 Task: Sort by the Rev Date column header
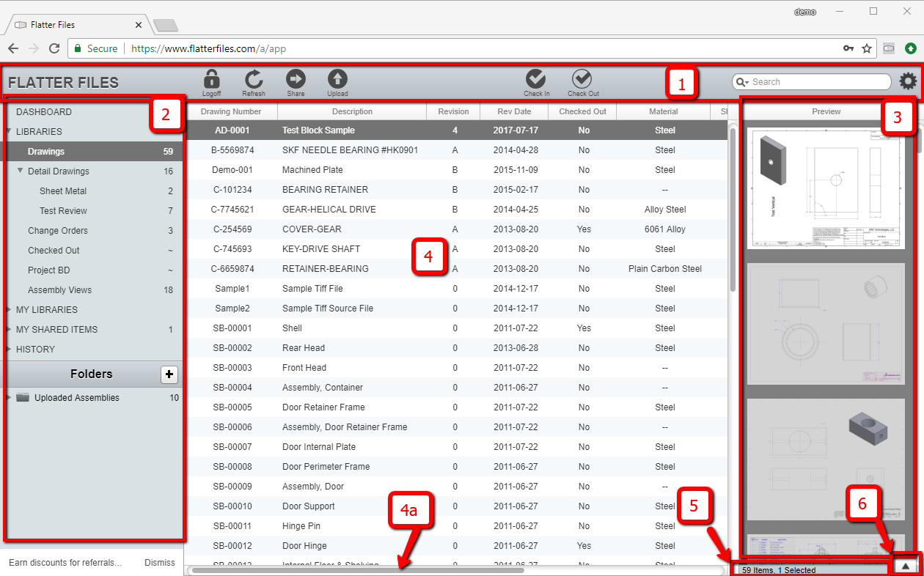click(514, 111)
